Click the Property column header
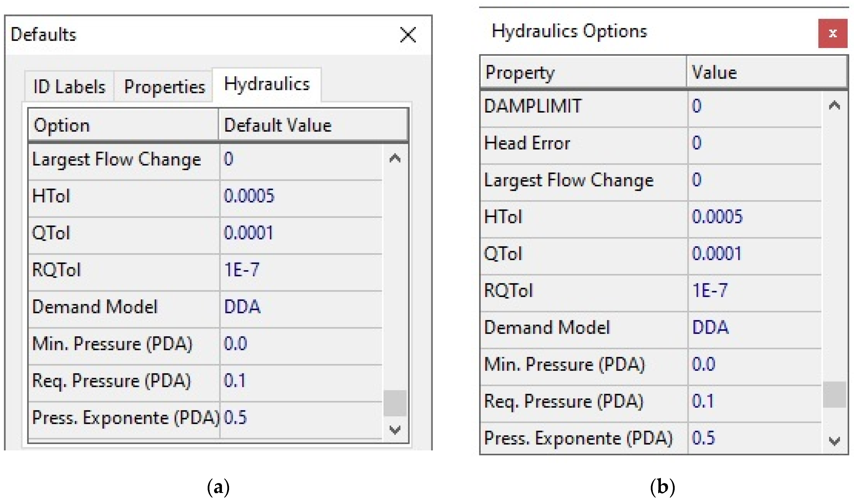The image size is (857, 504). (x=583, y=73)
